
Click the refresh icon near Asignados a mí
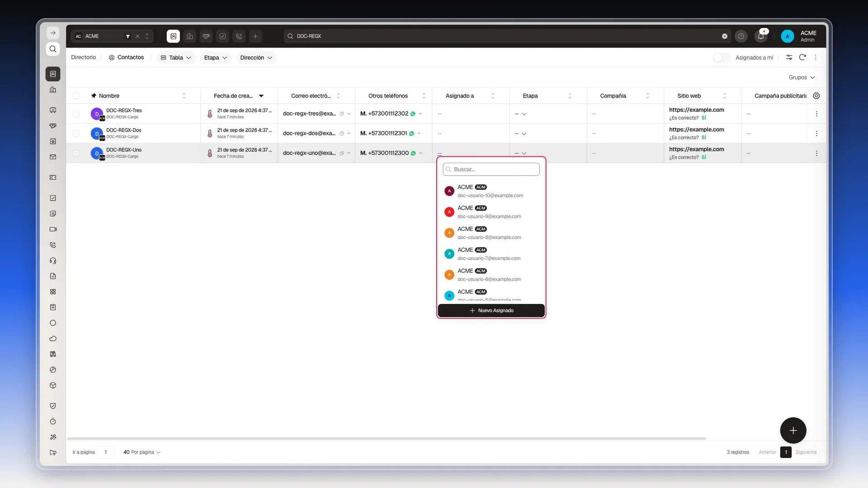click(x=802, y=57)
